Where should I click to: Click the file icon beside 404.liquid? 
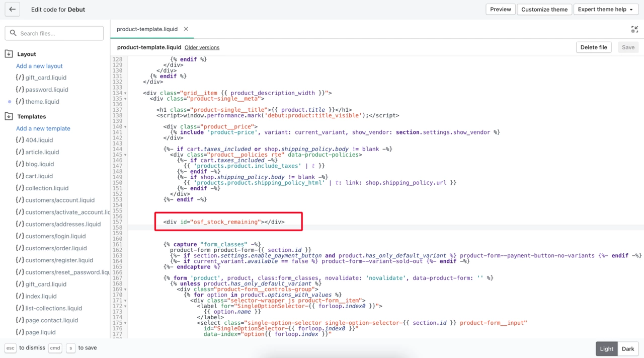[x=20, y=140]
